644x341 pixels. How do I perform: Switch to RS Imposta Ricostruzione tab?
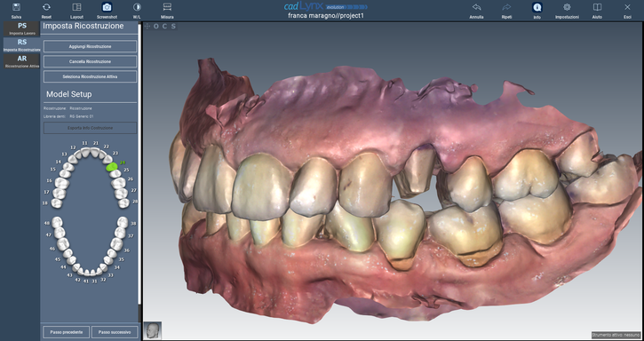point(22,44)
